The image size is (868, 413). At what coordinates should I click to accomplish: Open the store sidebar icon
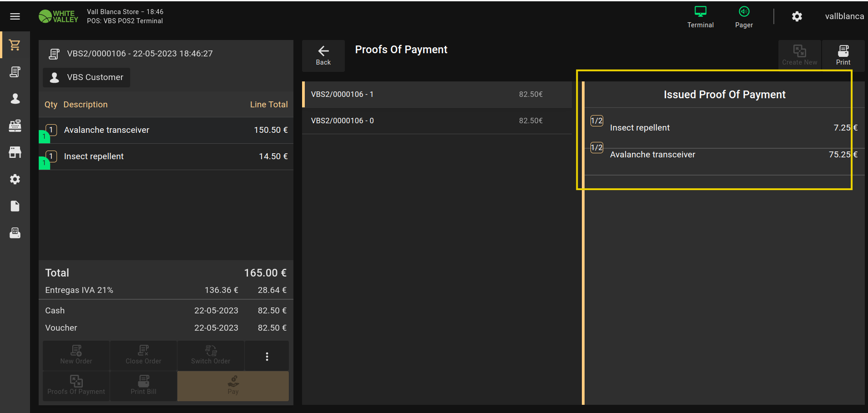pyautogui.click(x=15, y=152)
